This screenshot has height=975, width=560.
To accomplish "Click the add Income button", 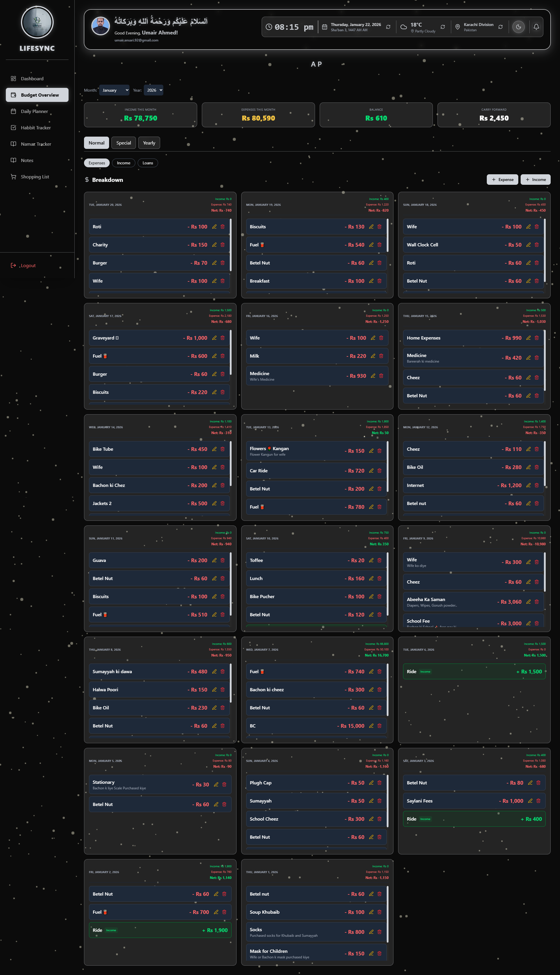I will point(535,179).
